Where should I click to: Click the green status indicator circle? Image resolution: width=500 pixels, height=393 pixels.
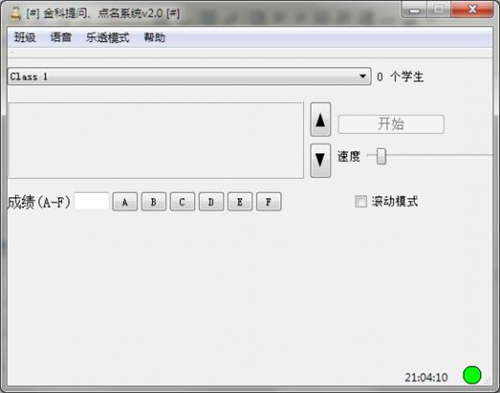tap(472, 375)
